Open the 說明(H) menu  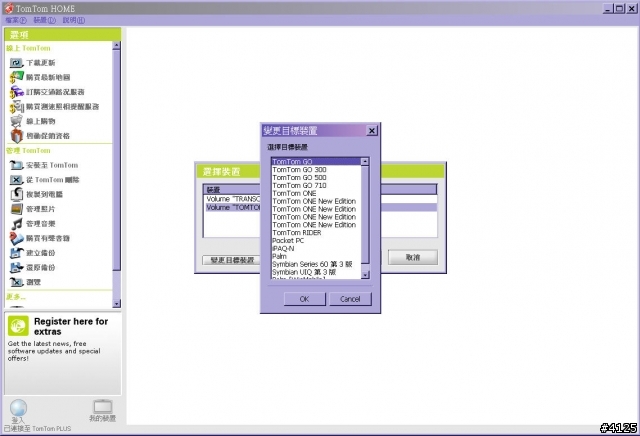tap(74, 20)
